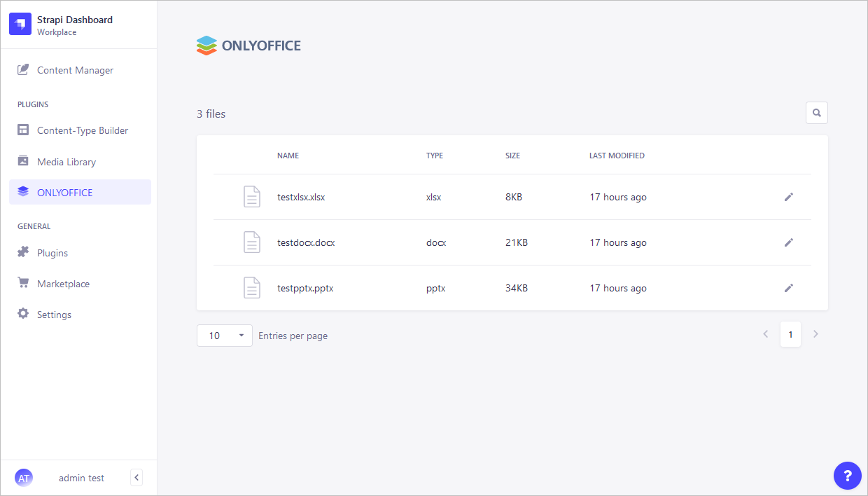
Task: Open the Marketplace section
Action: point(63,284)
